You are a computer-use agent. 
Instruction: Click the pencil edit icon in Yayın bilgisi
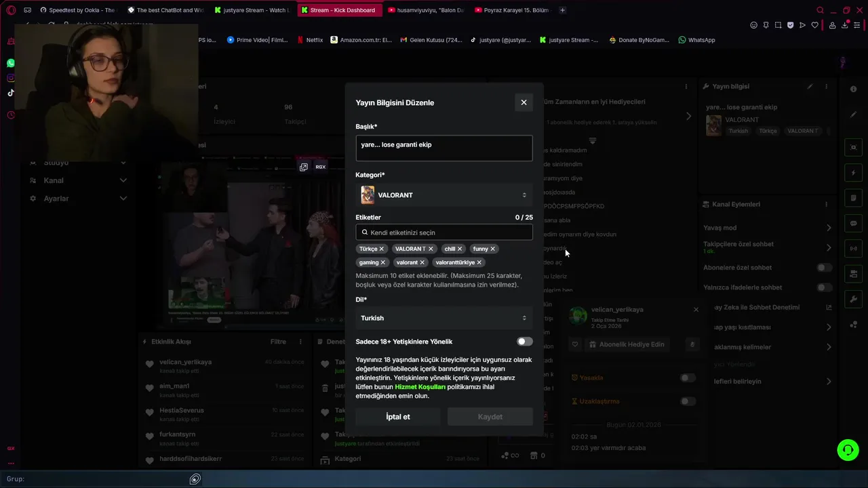[x=810, y=87]
